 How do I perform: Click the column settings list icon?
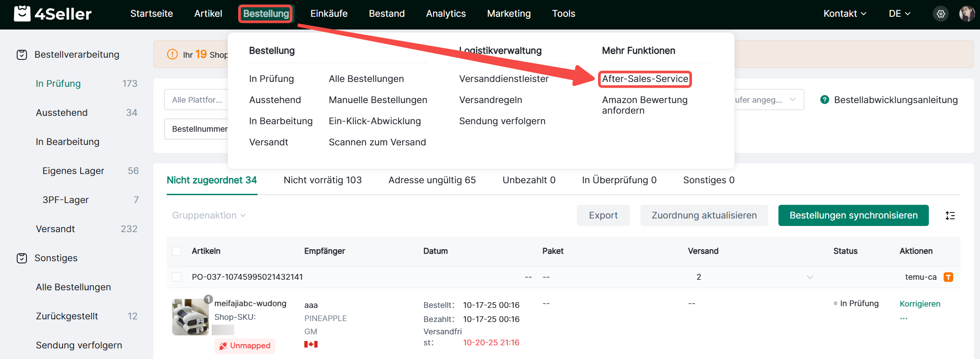click(950, 215)
